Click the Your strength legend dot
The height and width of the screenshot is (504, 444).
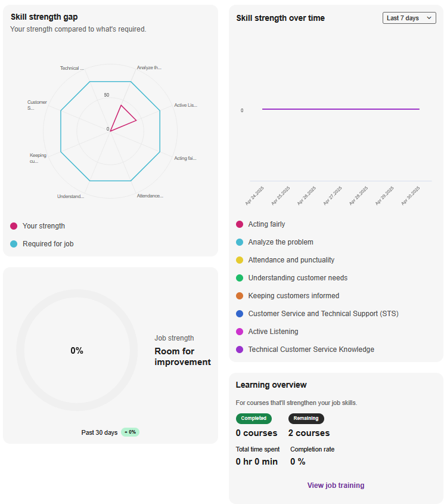point(14,226)
